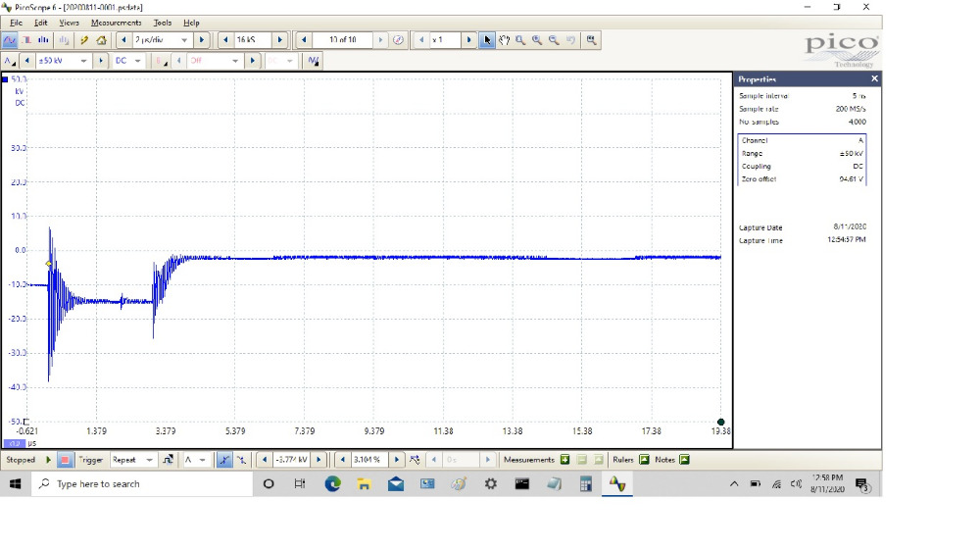Open timebase 2 µs/div dropdown
The image size is (980, 551).
coord(184,40)
